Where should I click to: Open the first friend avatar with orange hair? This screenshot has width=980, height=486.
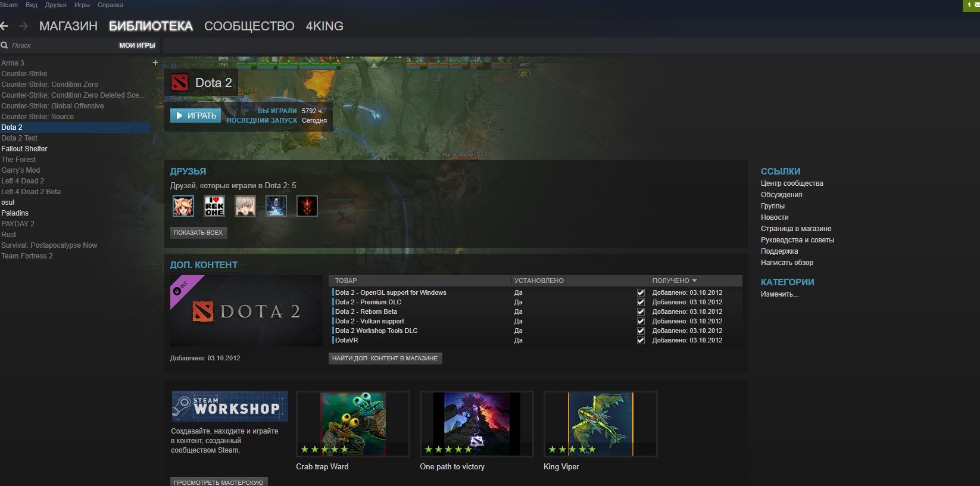click(x=183, y=206)
